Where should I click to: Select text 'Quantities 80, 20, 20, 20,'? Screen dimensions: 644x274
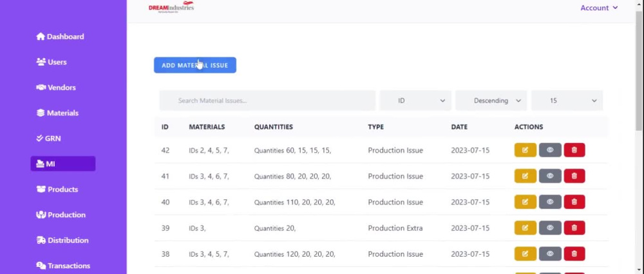292,176
